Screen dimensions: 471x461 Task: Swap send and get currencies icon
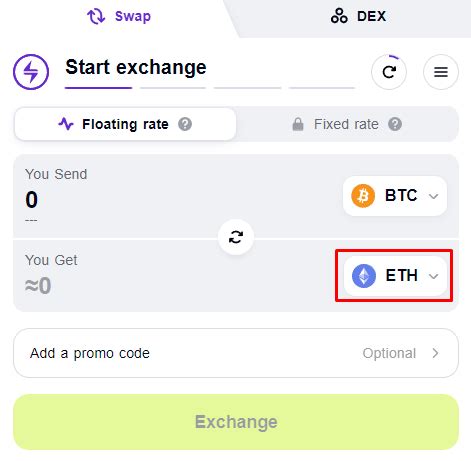coord(236,237)
